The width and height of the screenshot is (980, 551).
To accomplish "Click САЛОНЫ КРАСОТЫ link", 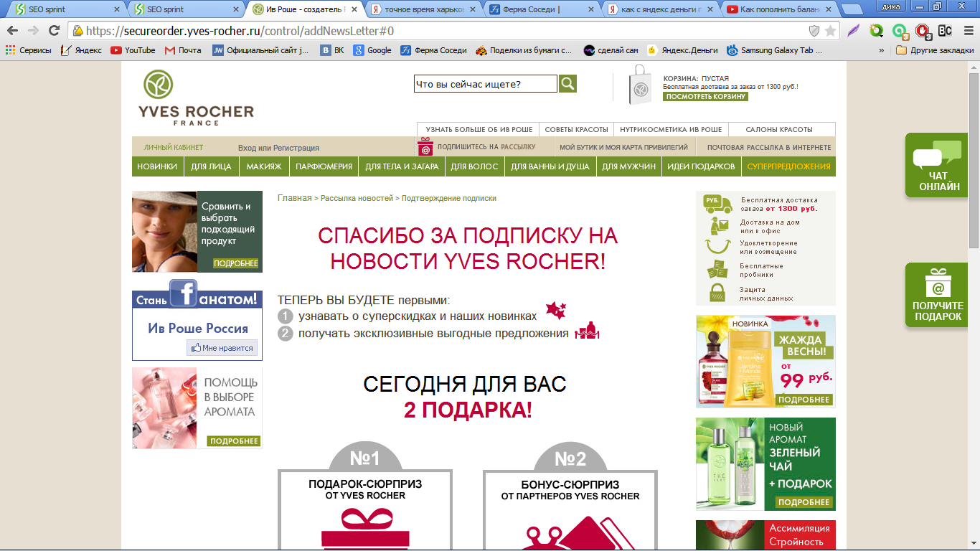I will [779, 130].
